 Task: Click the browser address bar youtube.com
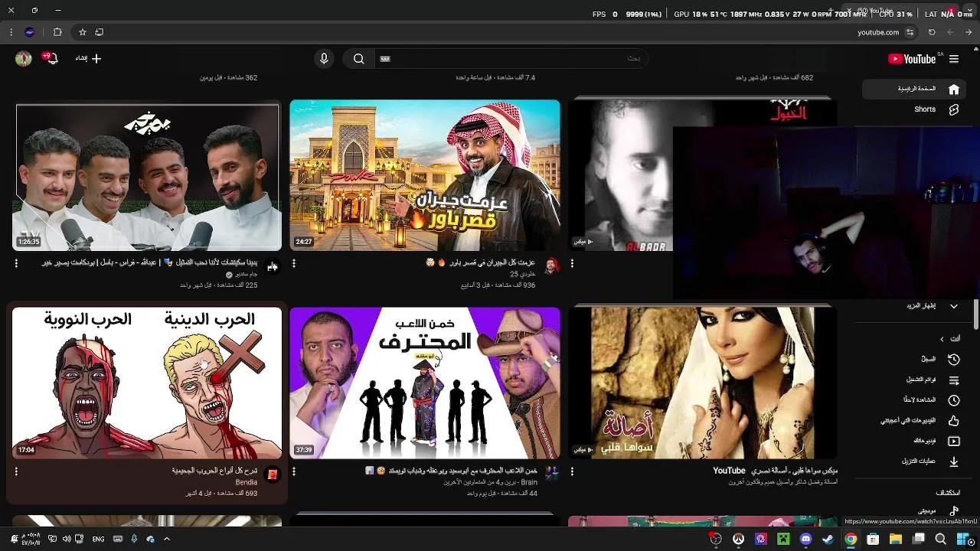tap(878, 32)
